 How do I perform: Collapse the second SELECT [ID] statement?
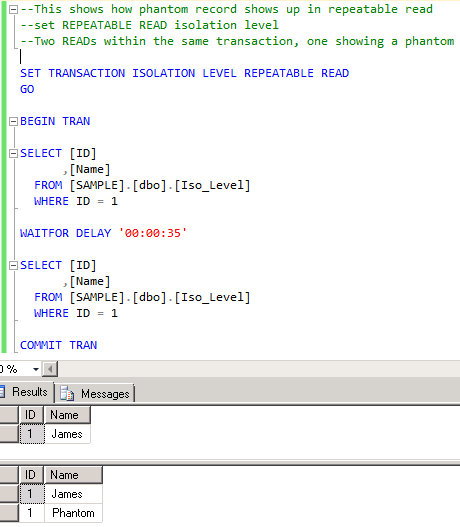13,266
